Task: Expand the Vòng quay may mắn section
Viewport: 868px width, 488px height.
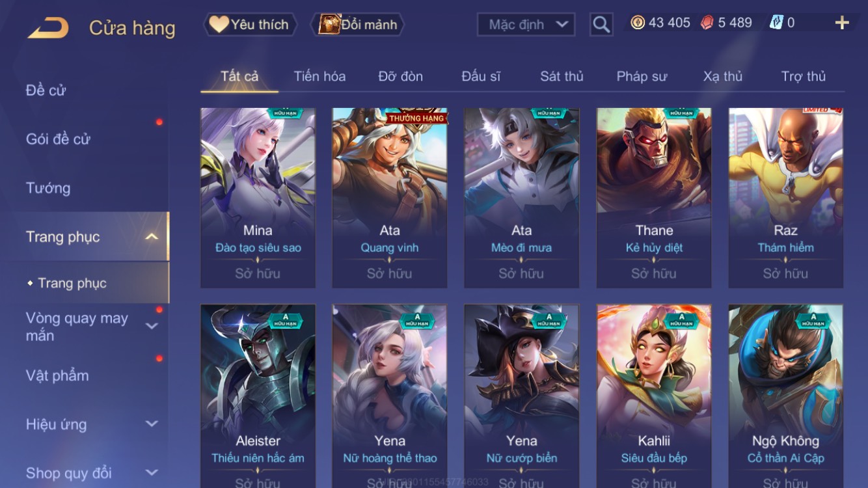Action: point(152,326)
